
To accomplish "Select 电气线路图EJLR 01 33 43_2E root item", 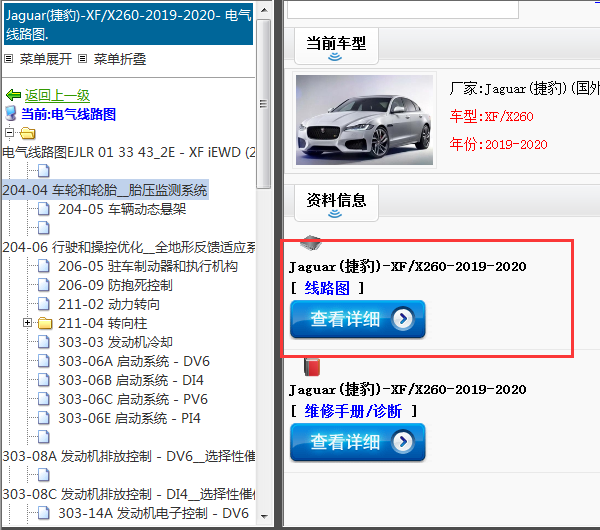I will 129,152.
